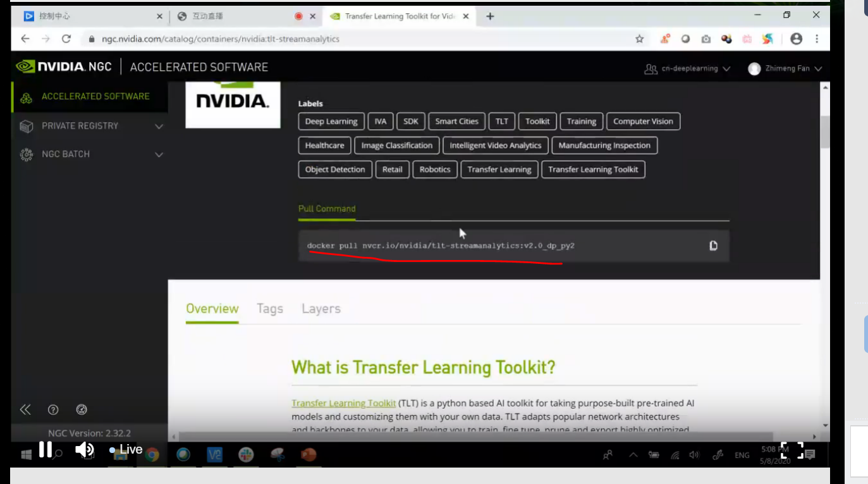Enter fullscreen mode in the video player
This screenshot has width=868, height=484.
[x=792, y=450]
